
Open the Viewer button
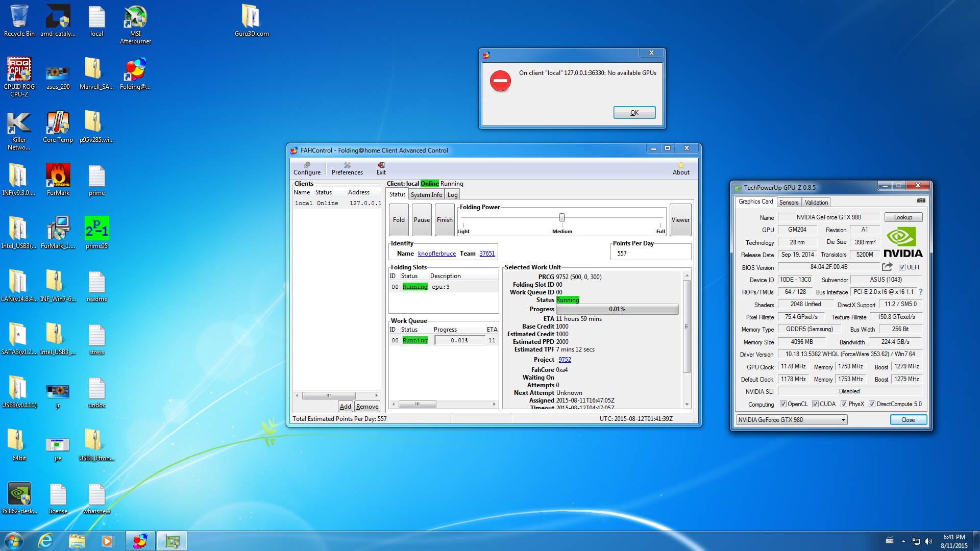pos(680,220)
